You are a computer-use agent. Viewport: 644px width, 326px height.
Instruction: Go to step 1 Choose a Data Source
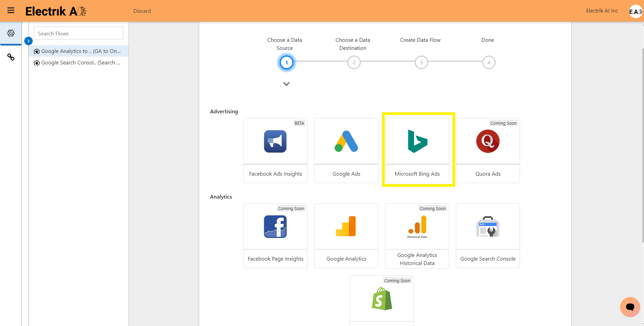287,62
